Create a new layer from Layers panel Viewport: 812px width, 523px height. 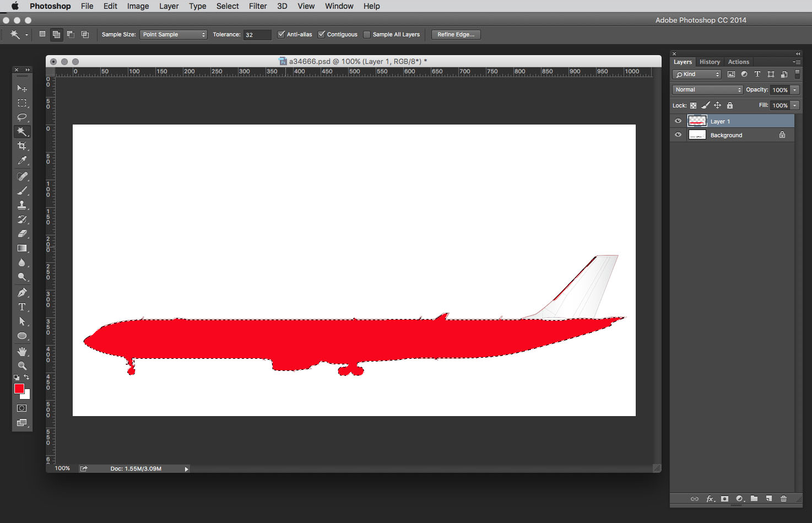pyautogui.click(x=768, y=499)
